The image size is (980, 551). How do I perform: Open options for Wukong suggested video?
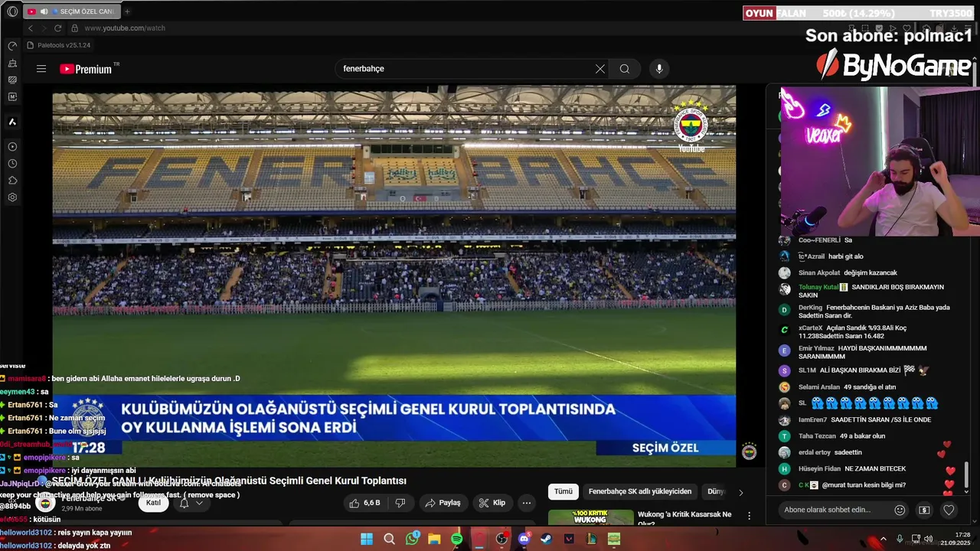click(x=750, y=517)
